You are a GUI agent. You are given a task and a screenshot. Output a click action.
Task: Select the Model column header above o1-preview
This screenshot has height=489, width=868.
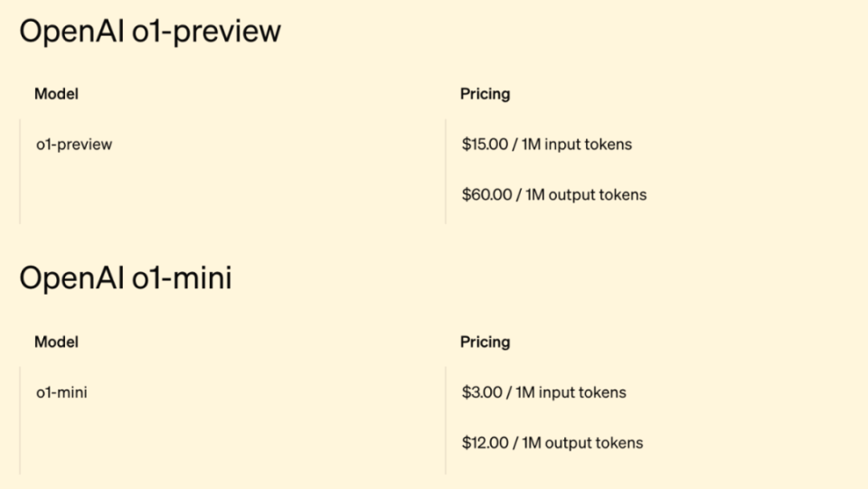click(x=56, y=93)
